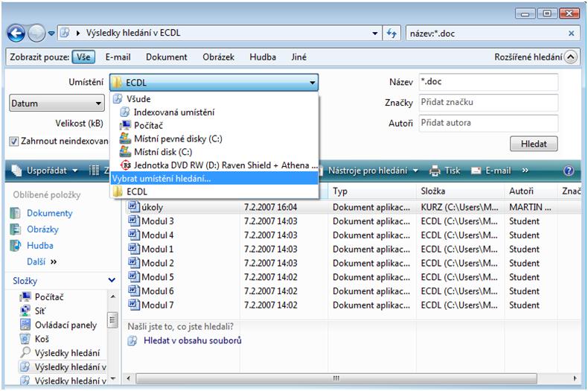The height and width of the screenshot is (391, 588).
Task: Toggle Zahrnout neindexované checkbox
Action: pos(14,141)
